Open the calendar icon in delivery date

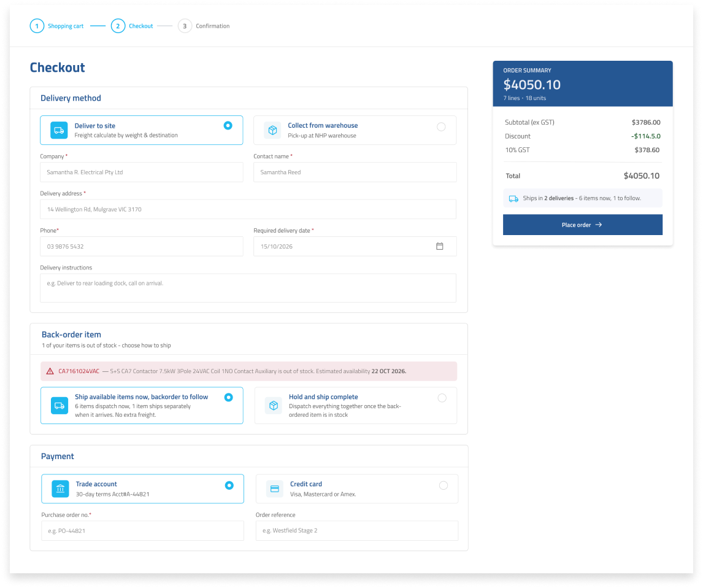439,246
